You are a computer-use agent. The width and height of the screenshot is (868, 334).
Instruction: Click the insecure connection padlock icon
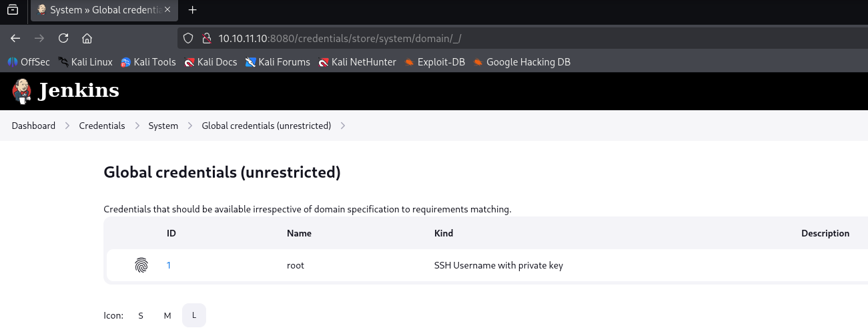(206, 38)
